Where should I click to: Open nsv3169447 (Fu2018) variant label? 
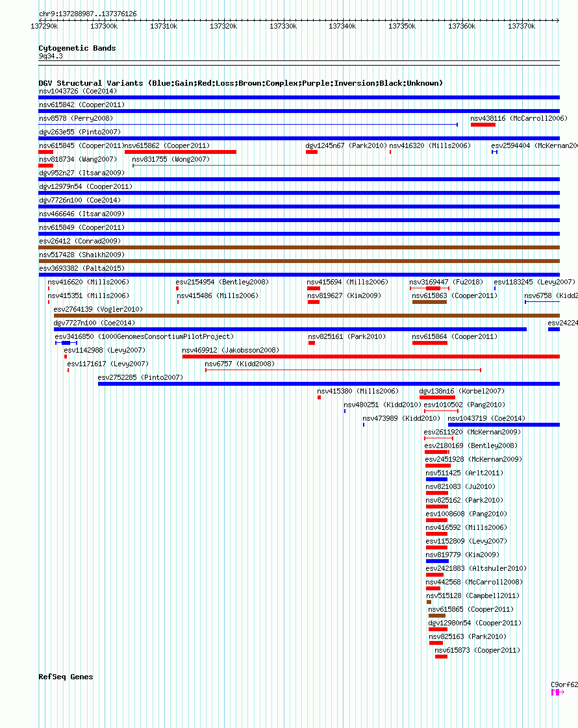tap(446, 282)
